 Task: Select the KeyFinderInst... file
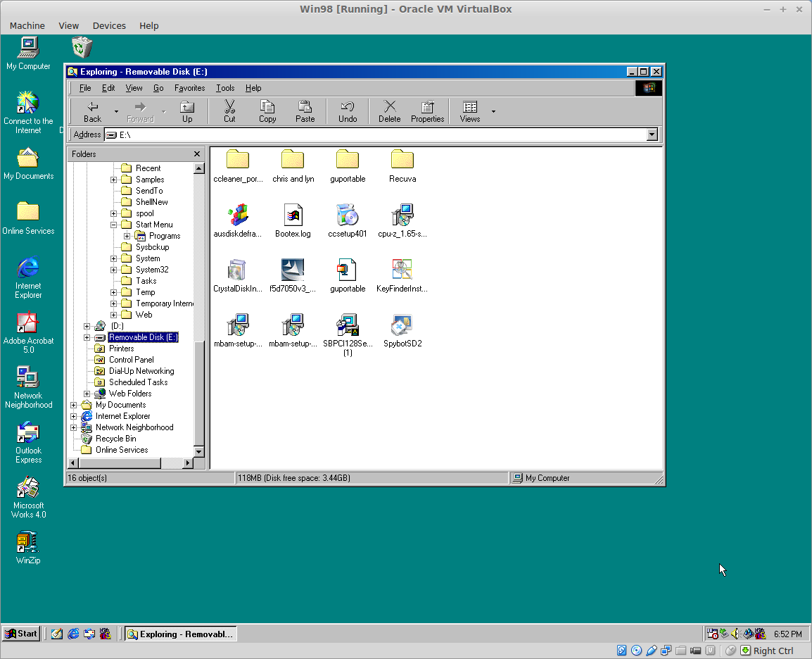[x=402, y=276]
